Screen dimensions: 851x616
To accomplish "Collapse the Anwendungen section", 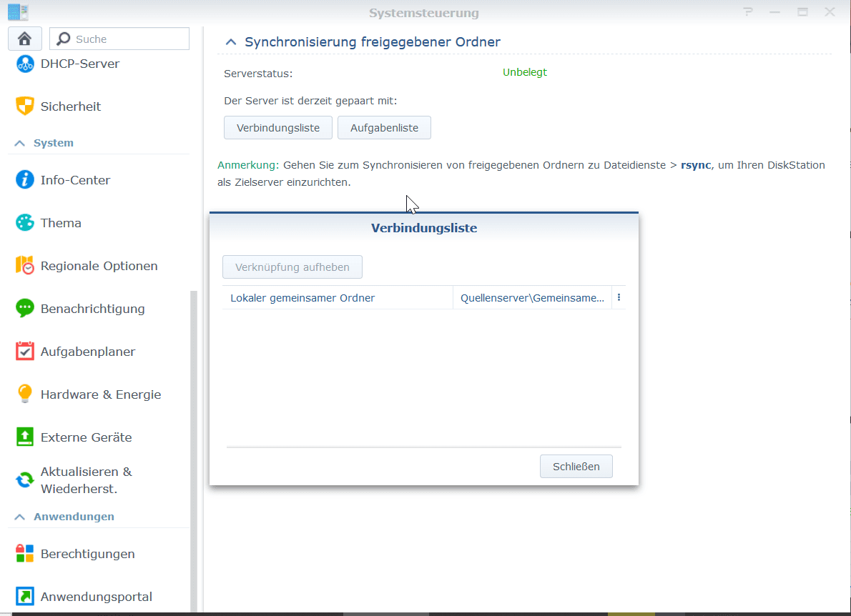I will click(20, 517).
